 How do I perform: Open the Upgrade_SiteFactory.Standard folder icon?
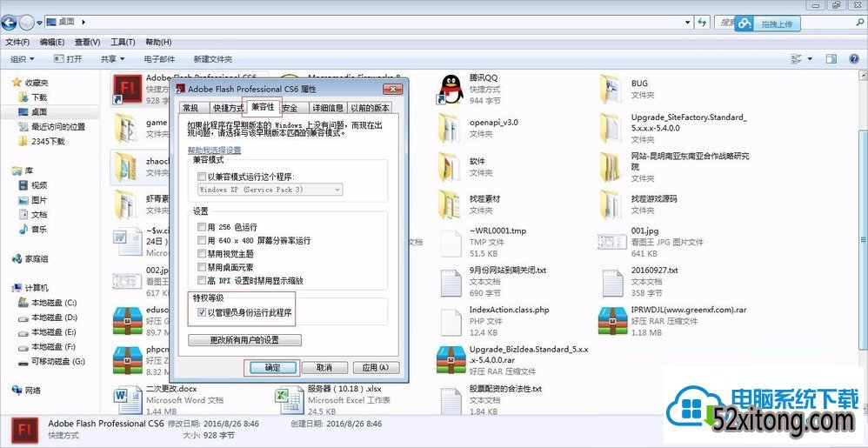pyautogui.click(x=612, y=128)
